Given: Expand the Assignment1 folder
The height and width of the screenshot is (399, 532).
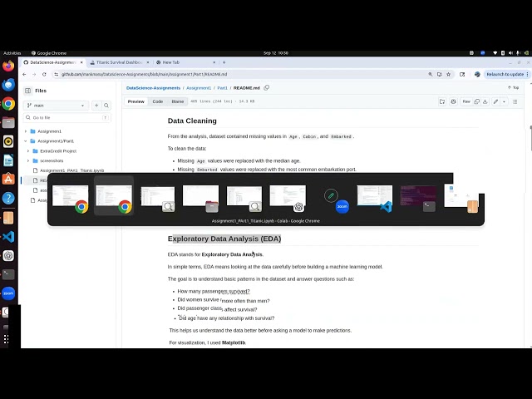Looking at the screenshot, I should [26, 131].
